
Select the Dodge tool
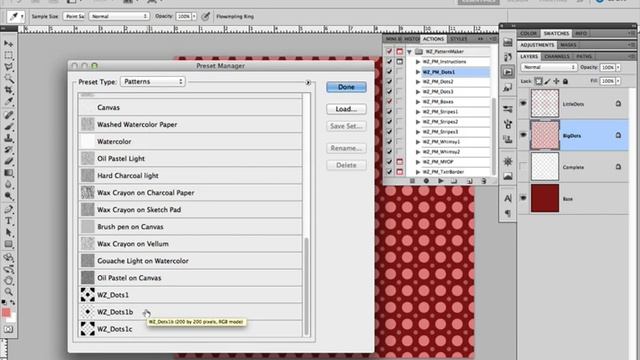click(x=8, y=196)
